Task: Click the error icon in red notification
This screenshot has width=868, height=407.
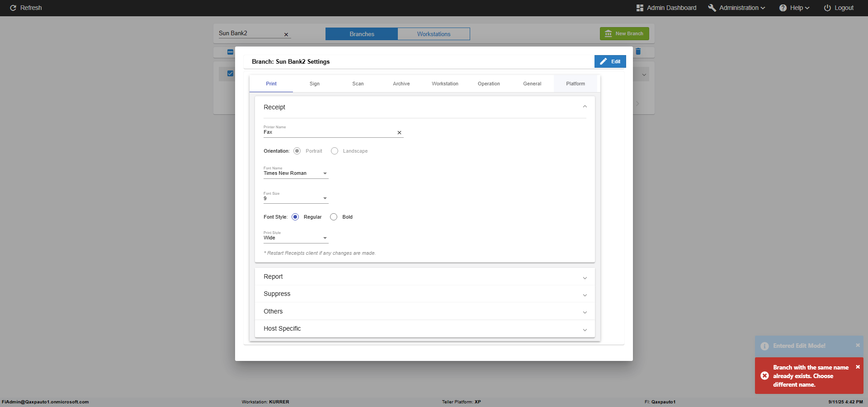Action: tap(764, 376)
